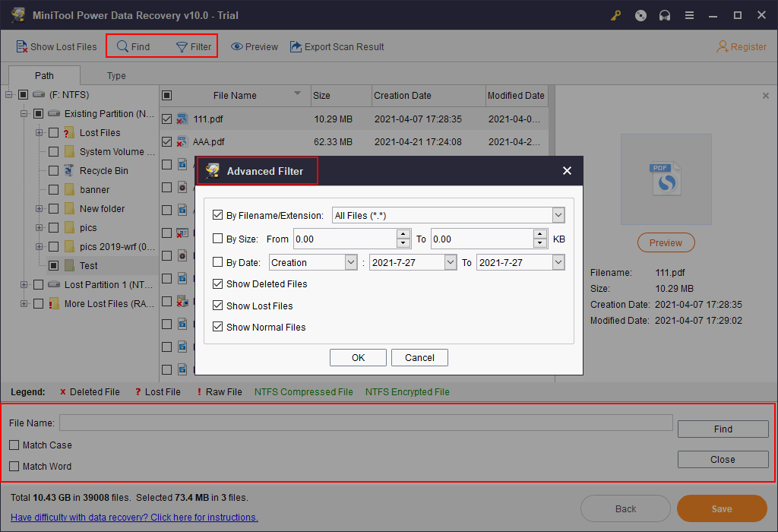Sort by Creation Date column
Viewport: 778px width, 532px height.
[x=429, y=95]
